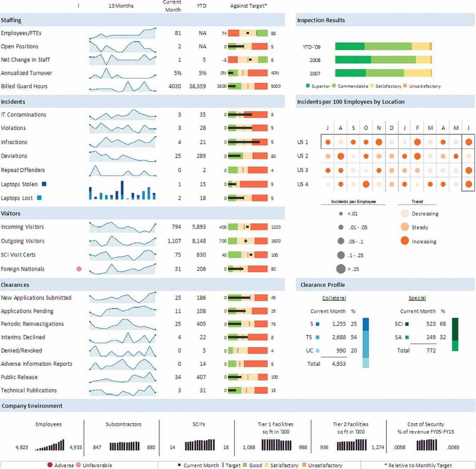Click the US 3 last-column June bubble
Screen dimensions: 476x469
(x=469, y=171)
